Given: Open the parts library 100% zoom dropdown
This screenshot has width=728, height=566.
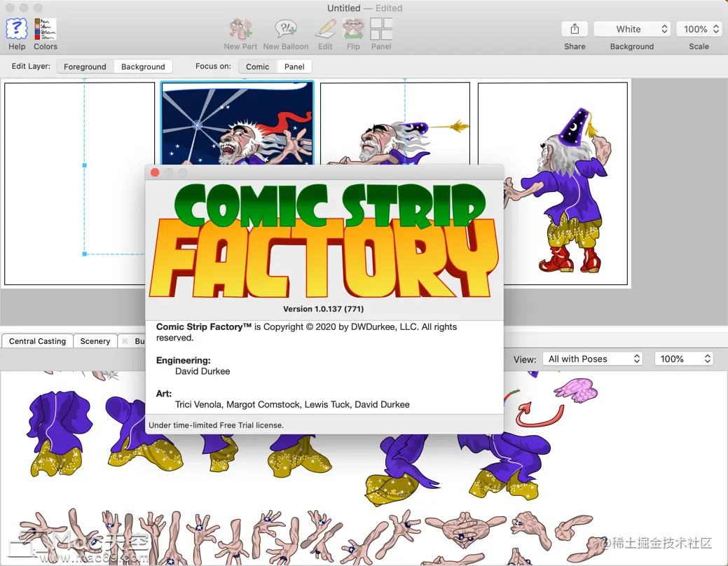Looking at the screenshot, I should [x=684, y=359].
